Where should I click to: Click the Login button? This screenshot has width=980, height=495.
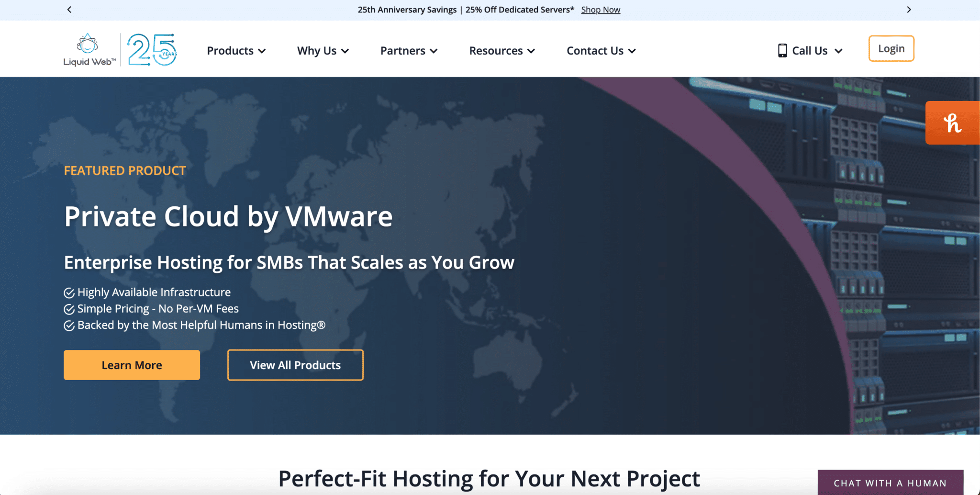pos(891,48)
